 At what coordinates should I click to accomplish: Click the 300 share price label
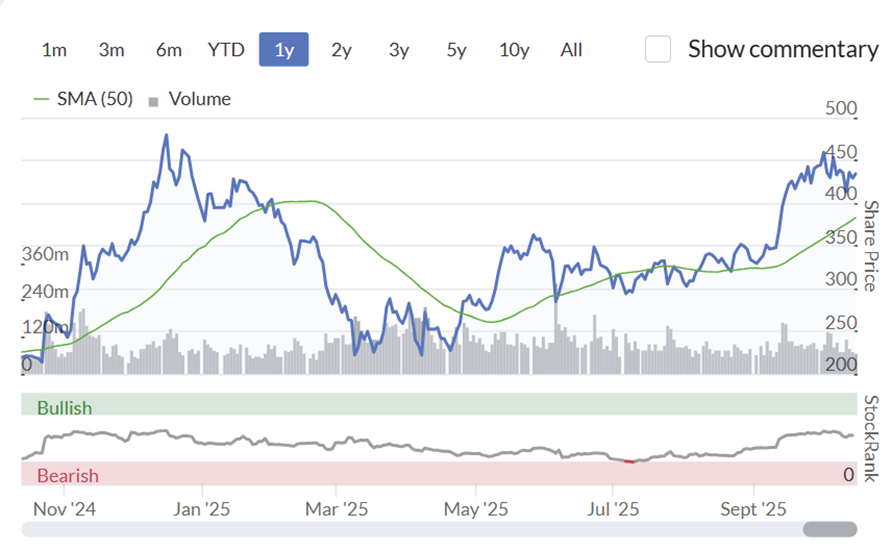pyautogui.click(x=841, y=279)
